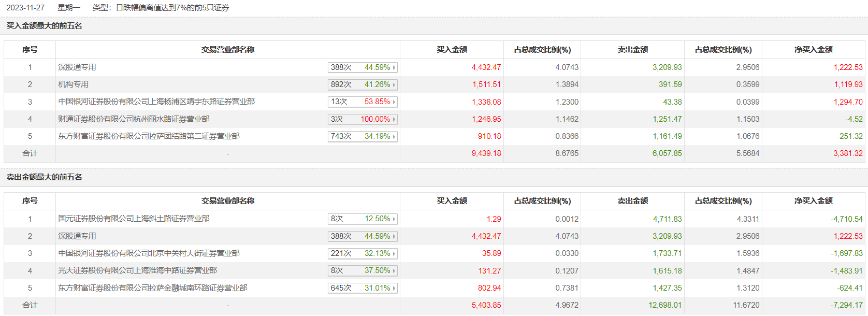Click the 1,294.70 net buy amount
Image resolution: width=868 pixels, height=316 pixels.
point(848,102)
